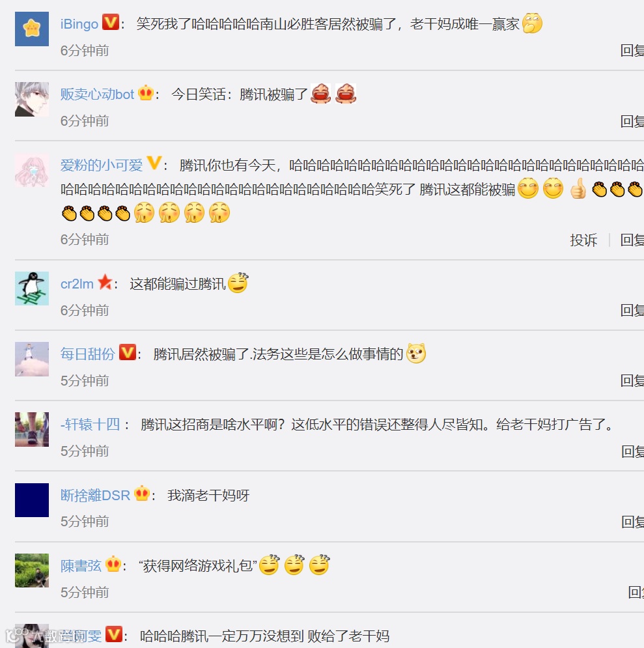
Task: Open the -轩辕十四 username link
Action: (x=90, y=425)
